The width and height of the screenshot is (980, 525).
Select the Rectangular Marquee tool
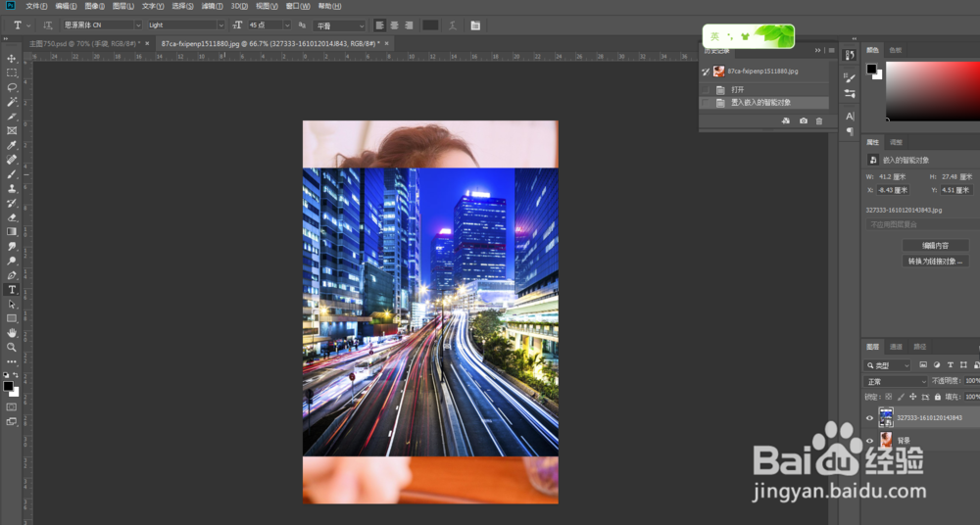point(11,72)
